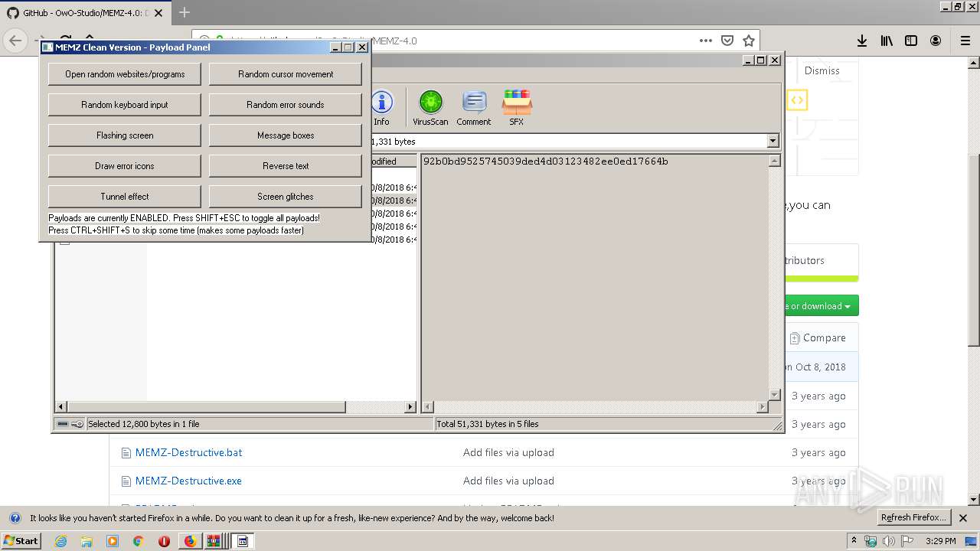Expand the WinRAR address bar dropdown
980x551 pixels.
(x=773, y=141)
